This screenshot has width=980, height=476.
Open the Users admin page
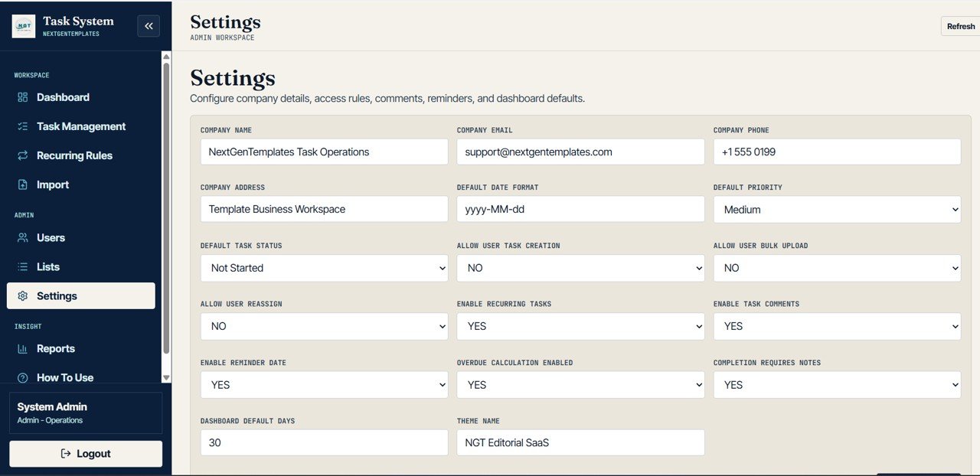81,237
